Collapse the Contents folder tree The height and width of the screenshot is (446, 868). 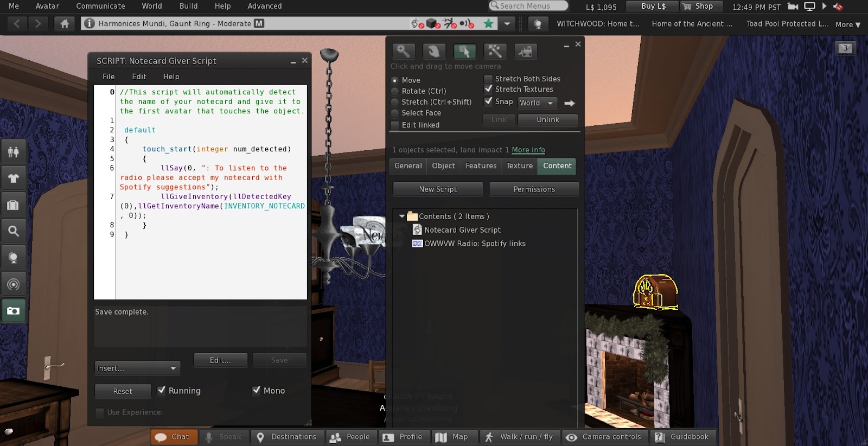(402, 216)
